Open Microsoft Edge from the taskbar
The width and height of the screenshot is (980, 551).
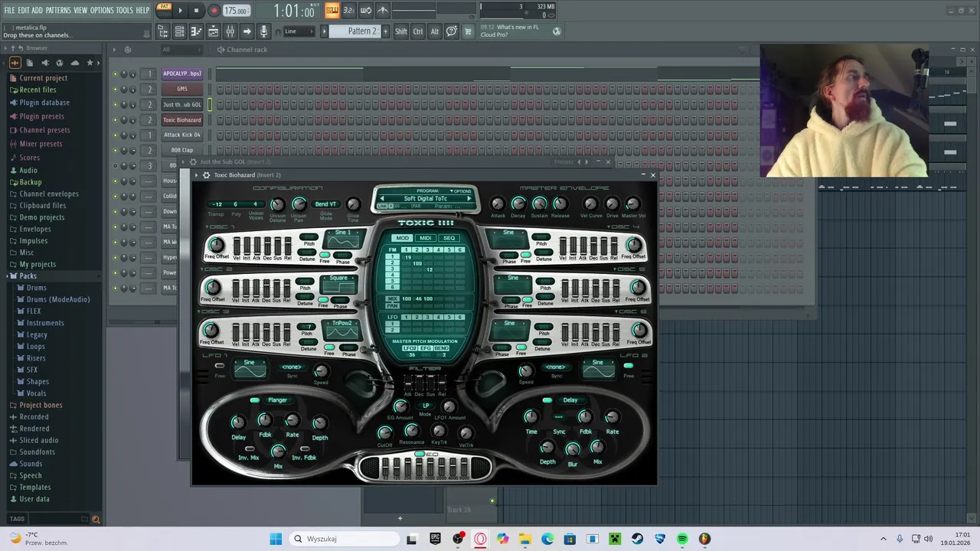point(547,539)
